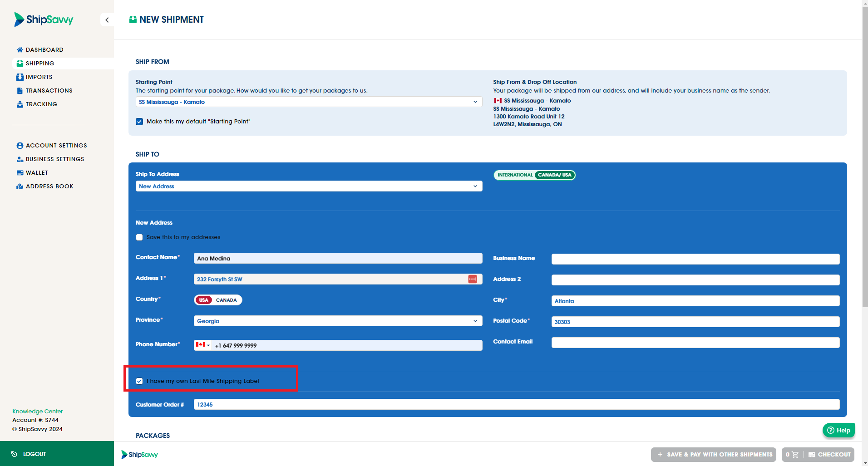
Task: Click Save & Pay With Other Shipments
Action: [714, 455]
